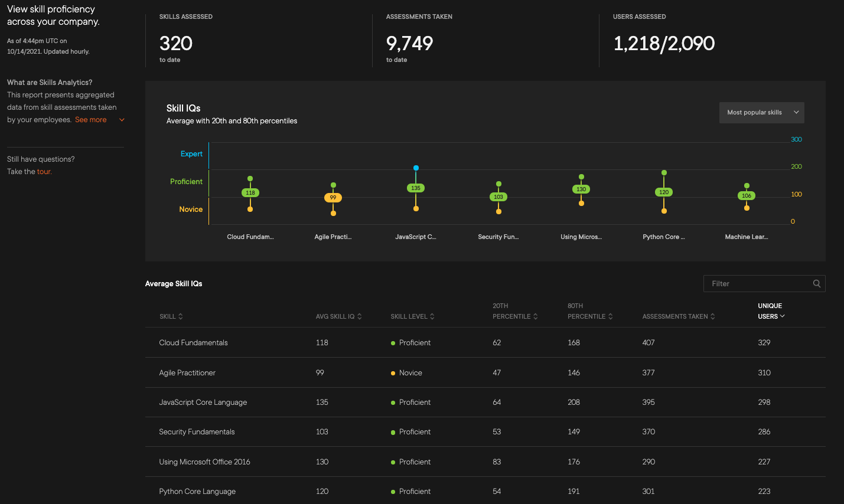Sort by Skill Level column arrows
Viewport: 844px width, 504px height.
(x=432, y=316)
